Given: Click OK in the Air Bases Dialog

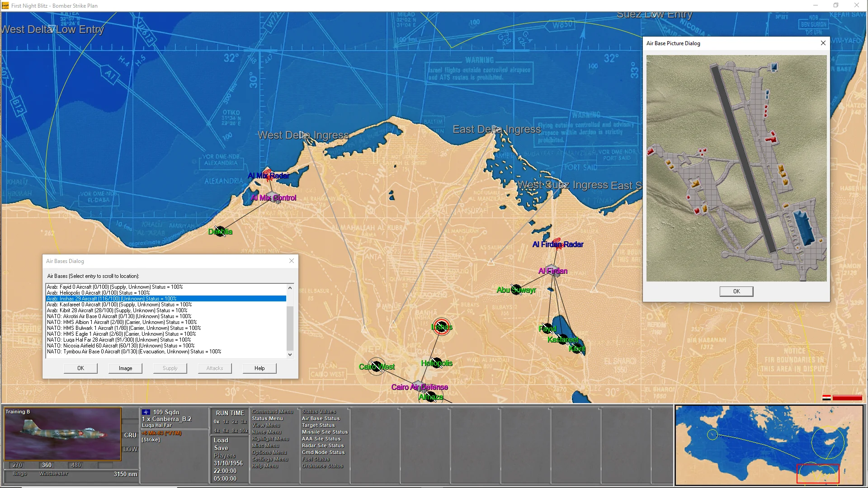Looking at the screenshot, I should tap(80, 368).
